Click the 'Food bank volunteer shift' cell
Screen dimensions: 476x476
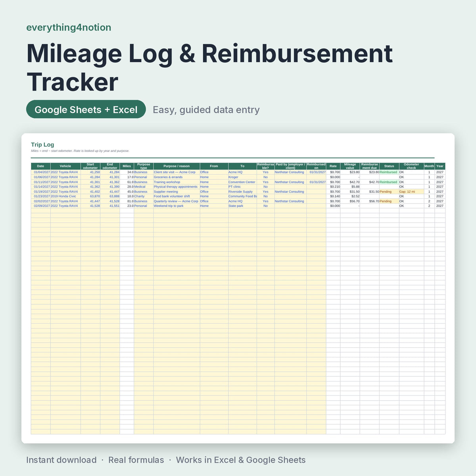tap(177, 196)
